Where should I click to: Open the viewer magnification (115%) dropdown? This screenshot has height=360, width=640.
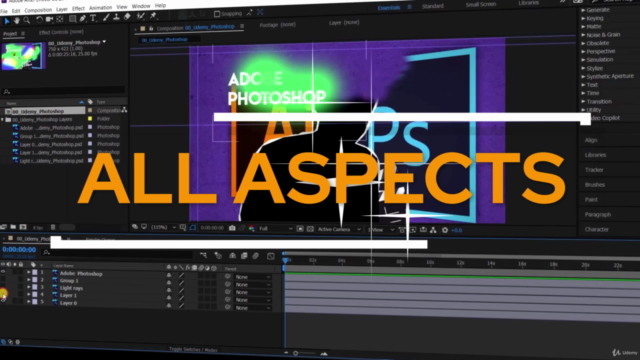[163, 227]
